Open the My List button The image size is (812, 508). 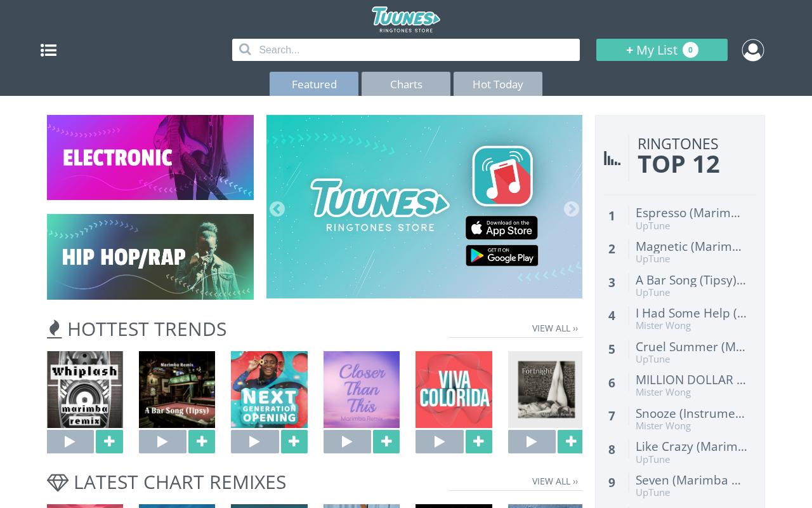(662, 50)
